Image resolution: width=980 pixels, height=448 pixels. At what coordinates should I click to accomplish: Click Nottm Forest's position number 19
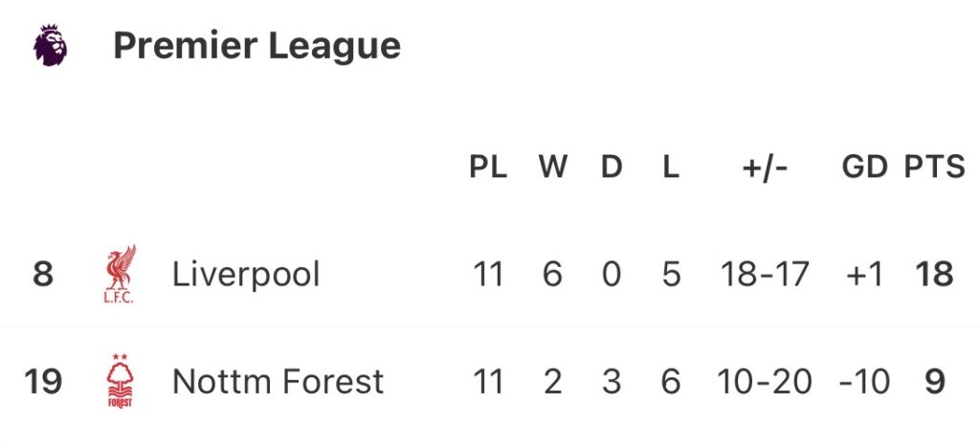(x=43, y=382)
